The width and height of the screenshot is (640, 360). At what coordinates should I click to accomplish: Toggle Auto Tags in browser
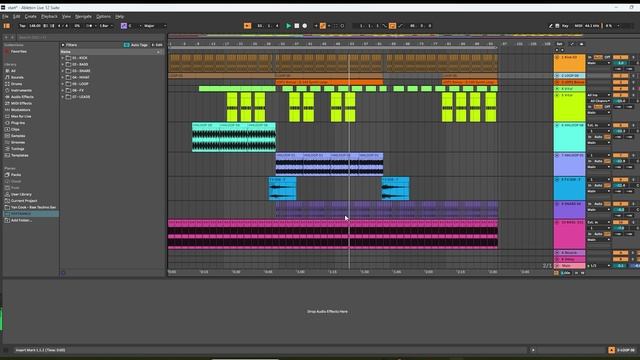[136, 45]
